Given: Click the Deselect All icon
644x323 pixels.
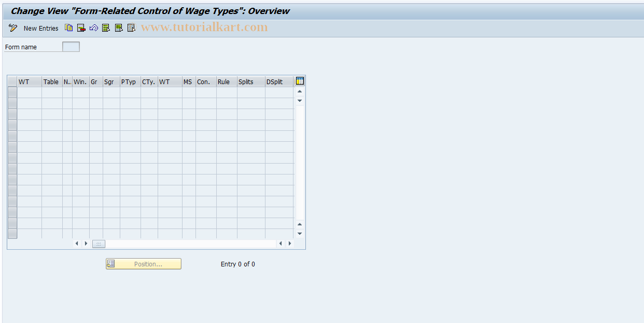Looking at the screenshot, I should [131, 28].
